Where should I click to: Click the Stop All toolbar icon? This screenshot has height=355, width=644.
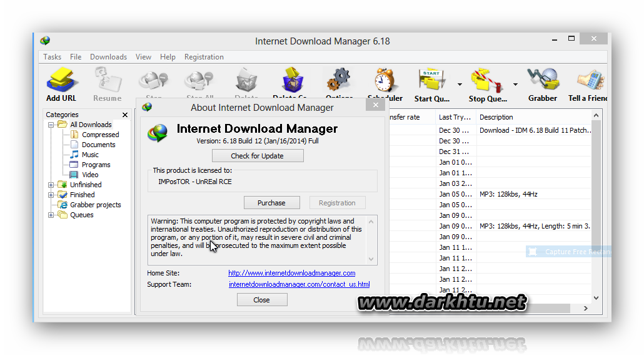200,80
